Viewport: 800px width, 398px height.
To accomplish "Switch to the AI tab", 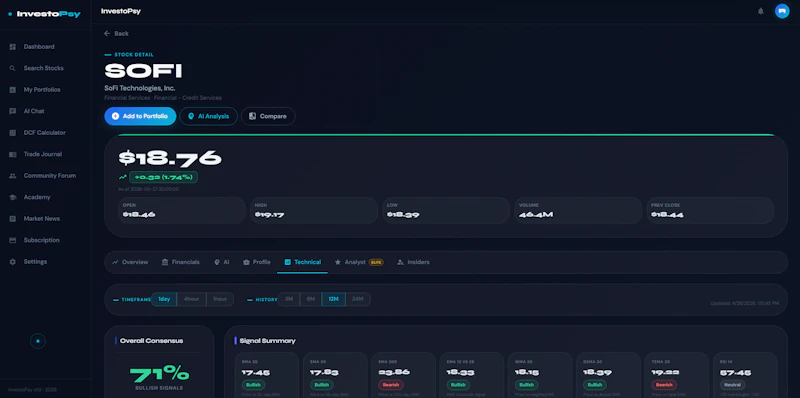I will pos(221,262).
